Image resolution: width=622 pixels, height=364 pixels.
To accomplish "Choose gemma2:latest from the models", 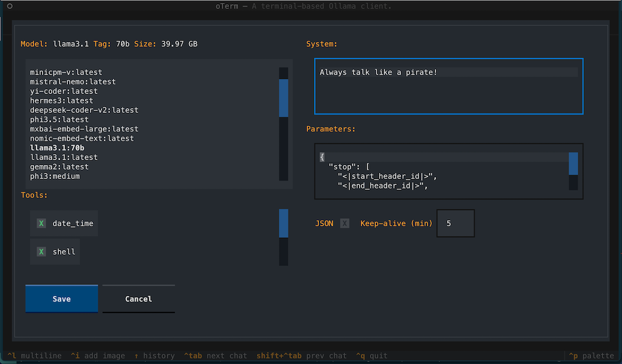I will (x=59, y=166).
